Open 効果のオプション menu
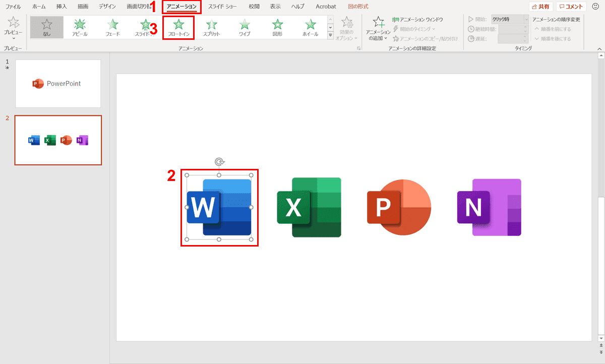 347,28
